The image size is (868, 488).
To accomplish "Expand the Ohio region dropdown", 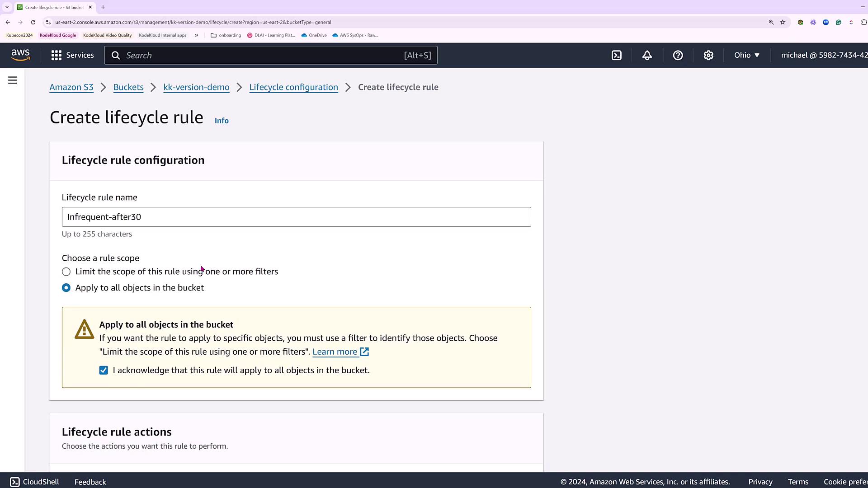I will [x=746, y=55].
